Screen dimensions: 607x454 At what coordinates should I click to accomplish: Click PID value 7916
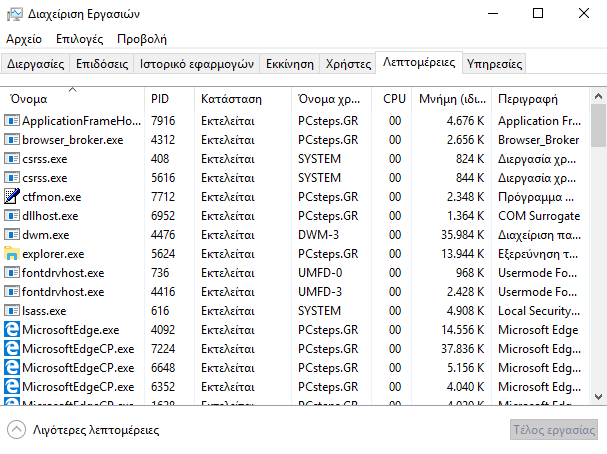pyautogui.click(x=163, y=121)
